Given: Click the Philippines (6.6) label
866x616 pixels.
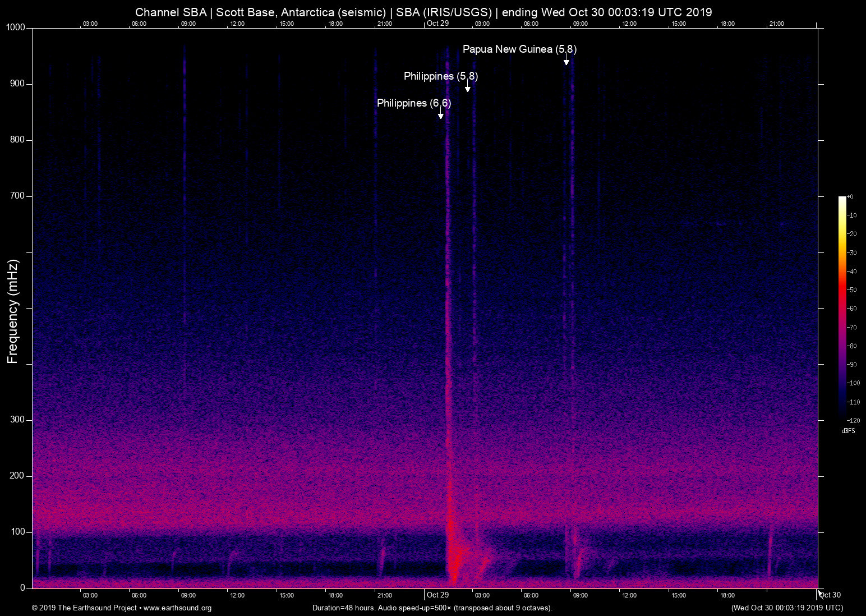Looking at the screenshot, I should coord(415,103).
